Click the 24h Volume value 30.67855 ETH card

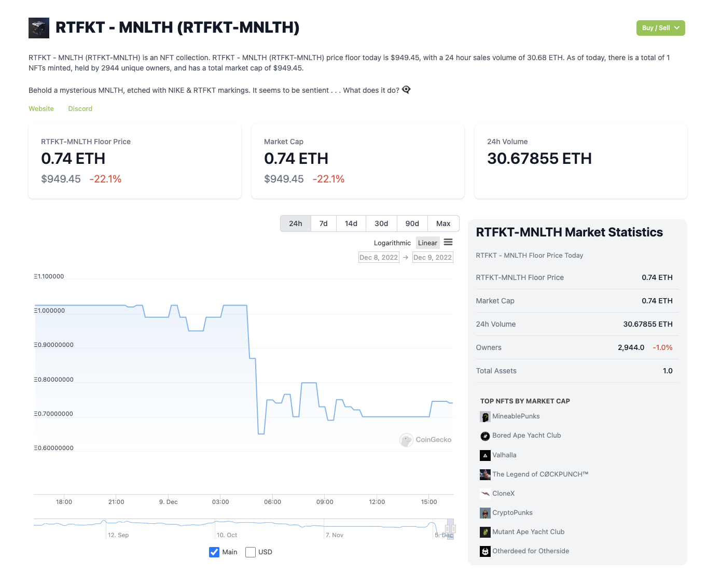click(539, 159)
